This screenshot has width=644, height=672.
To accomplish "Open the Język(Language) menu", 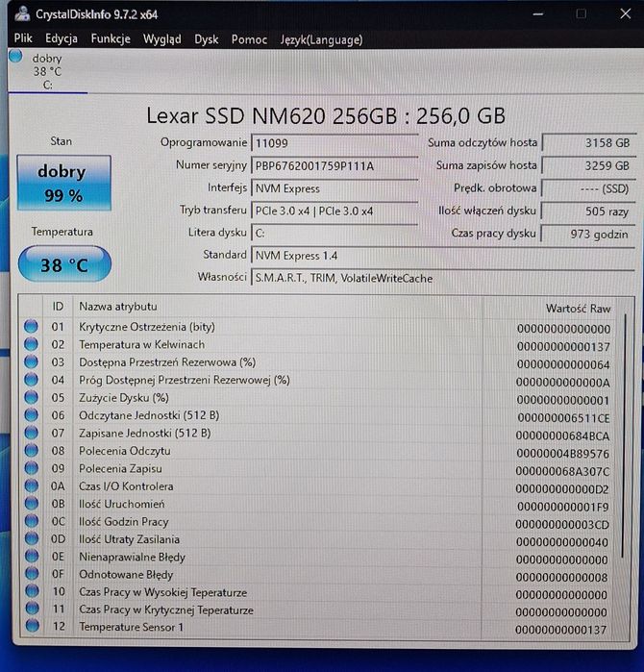I will click(322, 39).
